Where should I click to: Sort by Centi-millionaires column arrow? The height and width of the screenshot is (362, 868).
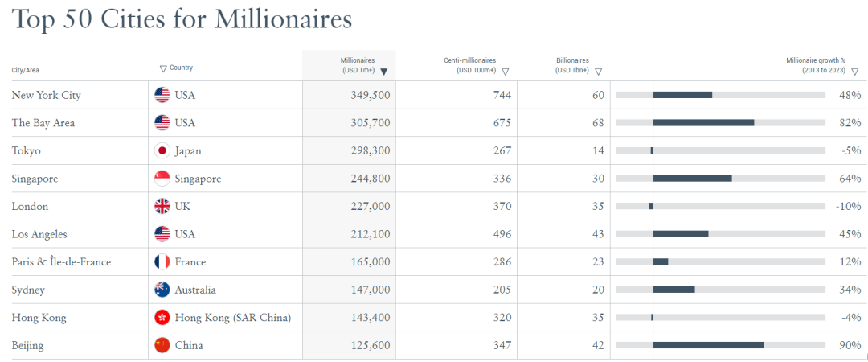point(505,71)
